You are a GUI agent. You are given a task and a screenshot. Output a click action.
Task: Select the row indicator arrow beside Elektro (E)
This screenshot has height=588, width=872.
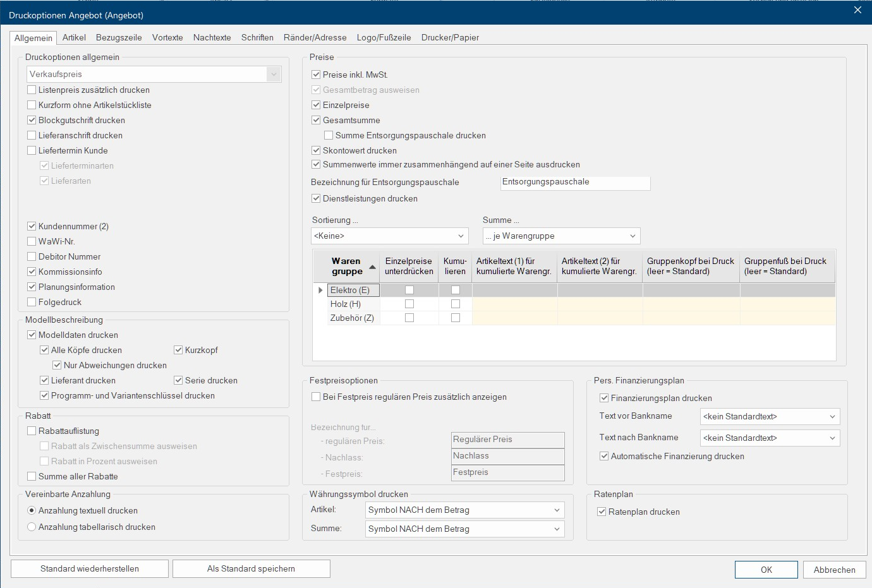click(x=320, y=291)
